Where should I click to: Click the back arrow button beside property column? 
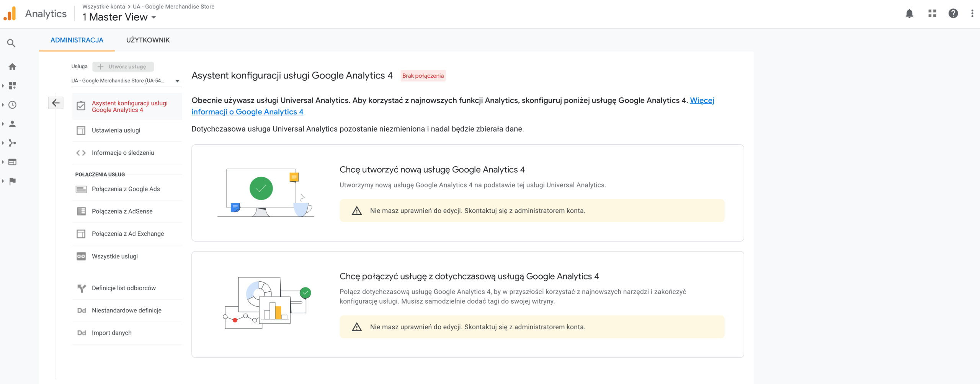(x=56, y=103)
